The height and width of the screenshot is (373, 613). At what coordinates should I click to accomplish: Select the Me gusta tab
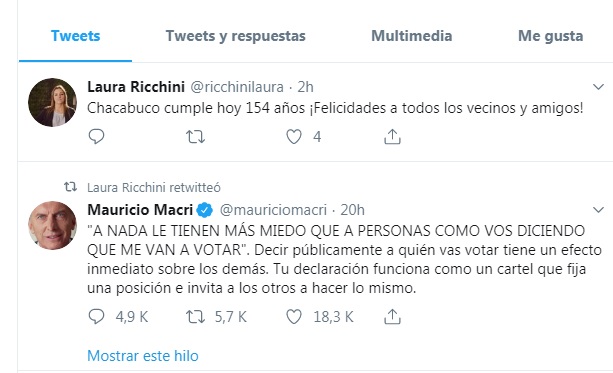(550, 36)
